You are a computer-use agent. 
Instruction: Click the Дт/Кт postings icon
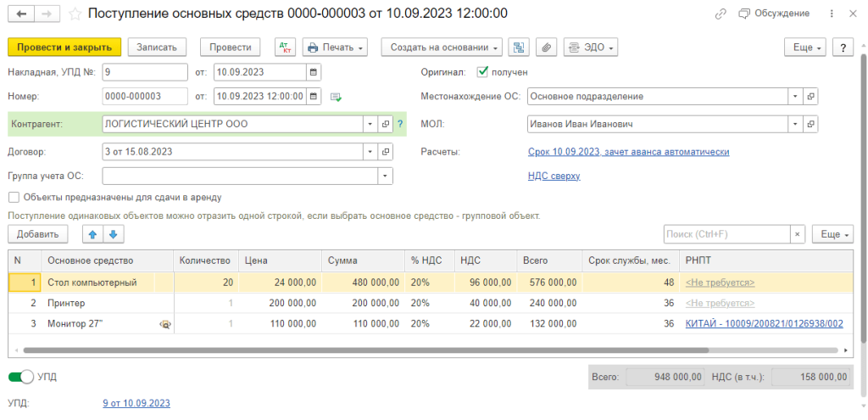coord(286,48)
